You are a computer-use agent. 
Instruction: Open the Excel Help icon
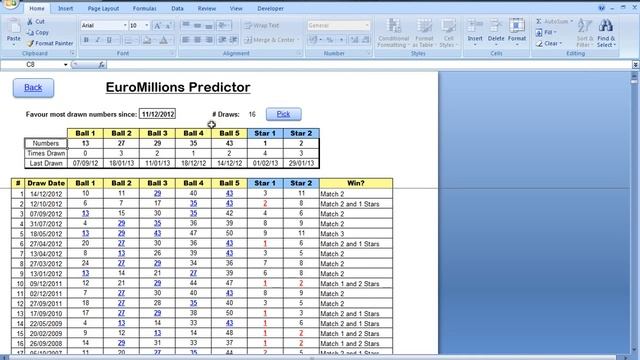(601, 8)
